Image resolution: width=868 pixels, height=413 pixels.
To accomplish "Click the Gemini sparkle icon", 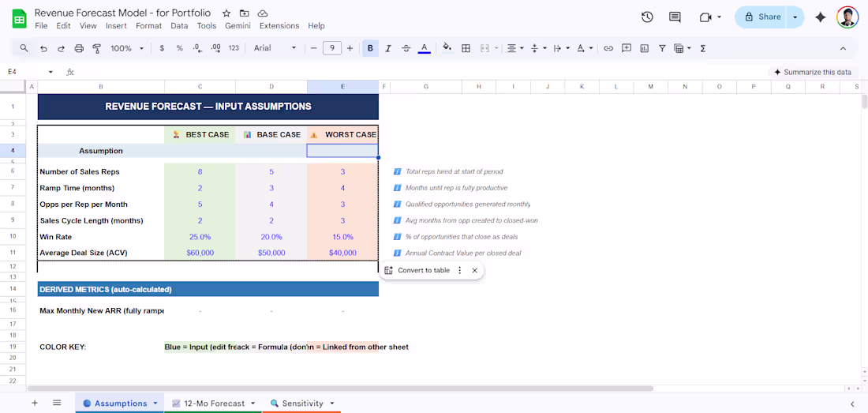I will point(821,17).
